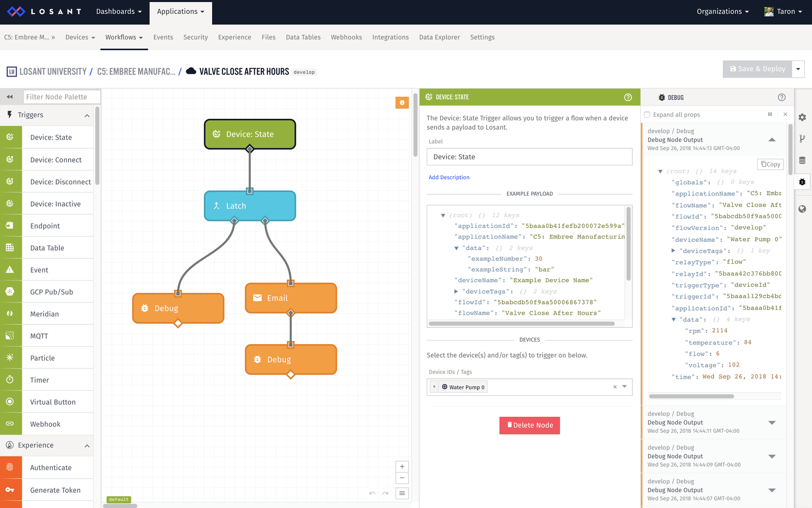Click the Device: State trigger icon in palette

[x=10, y=137]
